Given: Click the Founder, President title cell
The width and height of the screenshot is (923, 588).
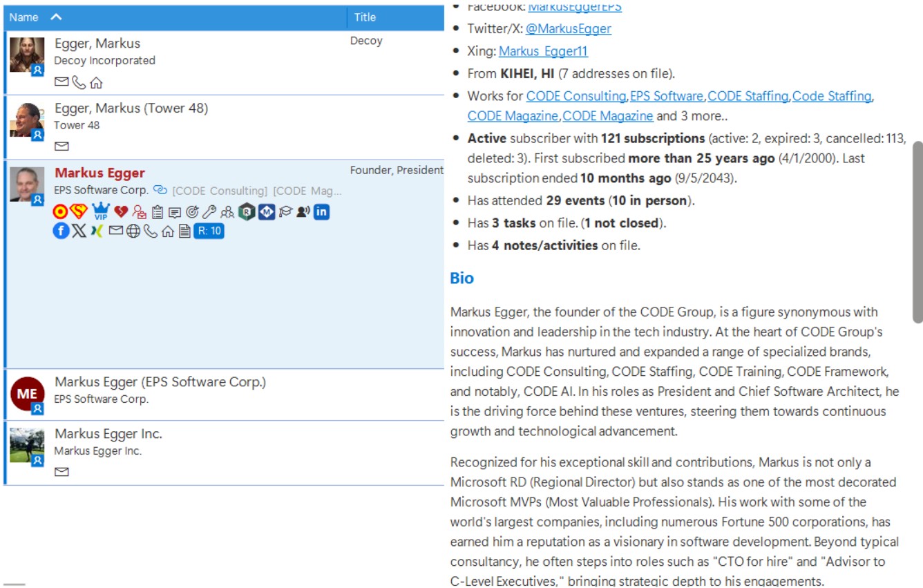Looking at the screenshot, I should (397, 170).
